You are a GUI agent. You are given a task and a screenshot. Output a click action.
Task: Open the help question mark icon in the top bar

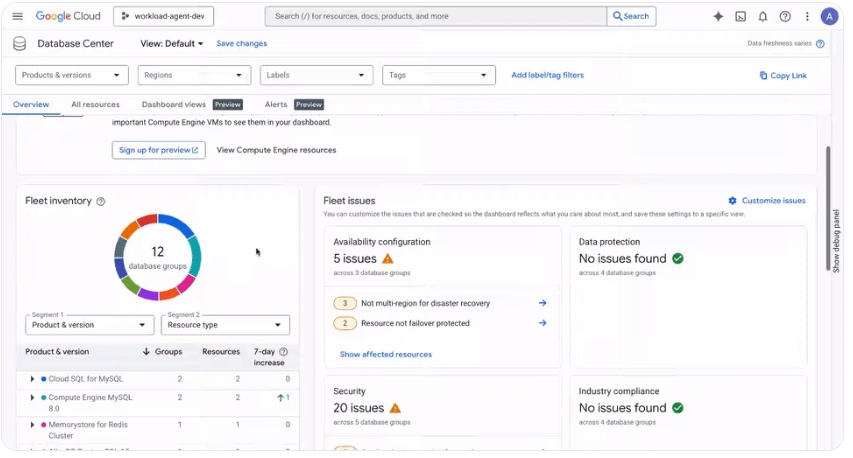tap(785, 16)
